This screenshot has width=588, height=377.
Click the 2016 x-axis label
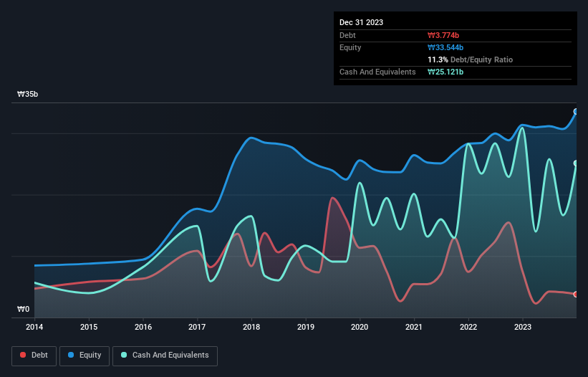pos(143,327)
